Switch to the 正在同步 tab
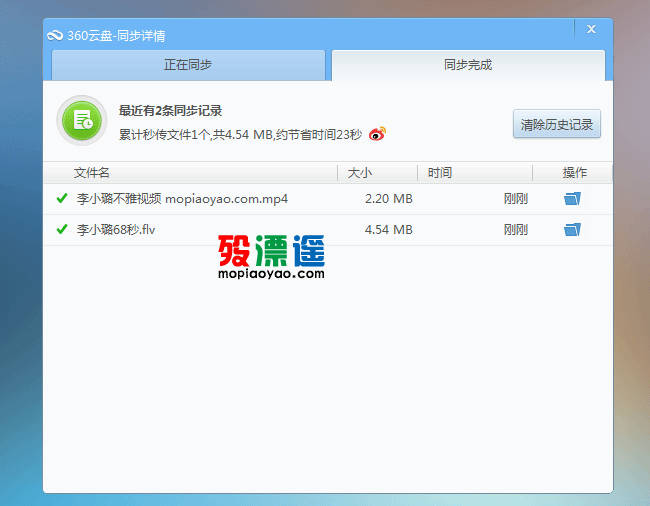Screen dimensions: 650x506 point(188,65)
